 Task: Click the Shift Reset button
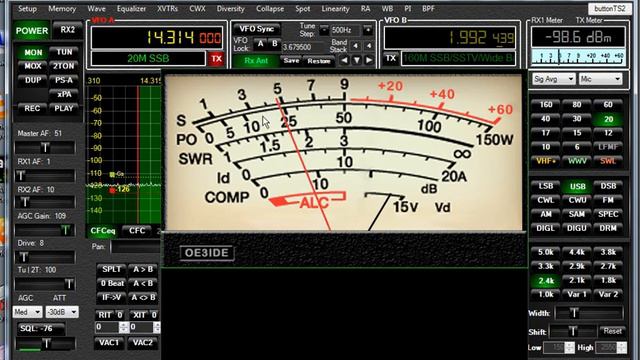coord(612,331)
